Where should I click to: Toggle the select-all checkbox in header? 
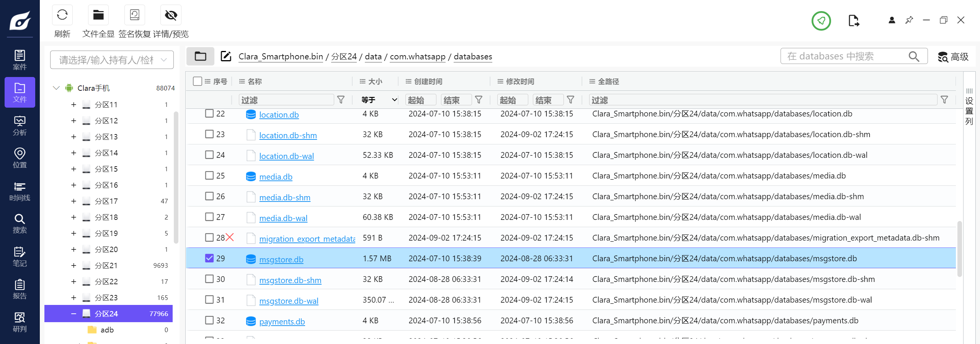(x=198, y=81)
